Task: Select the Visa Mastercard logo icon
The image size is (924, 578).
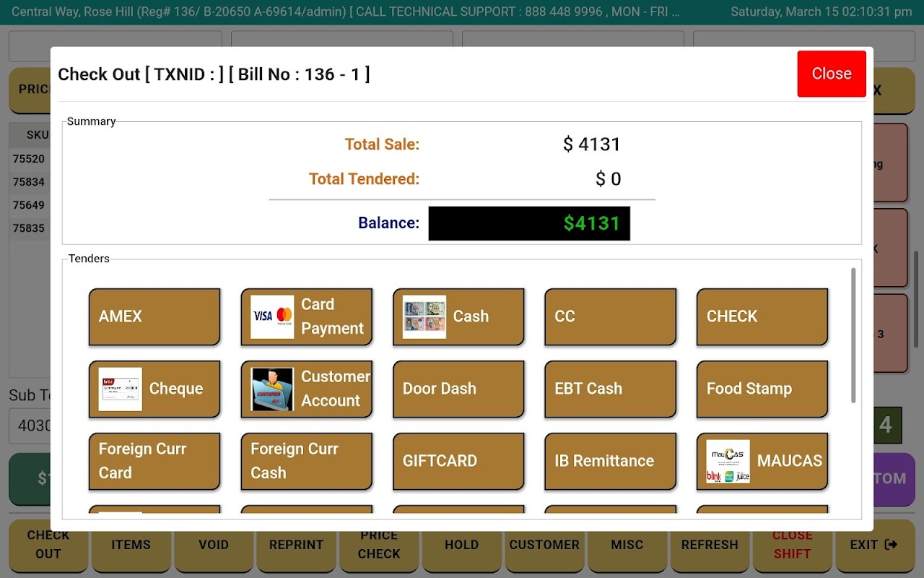Action: point(272,316)
